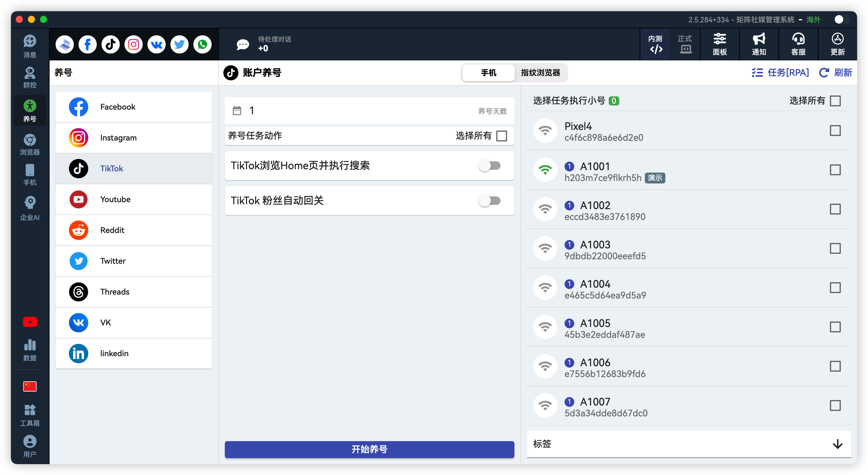The image size is (868, 475).
Task: Select Twitter in platform list
Action: 134,261
